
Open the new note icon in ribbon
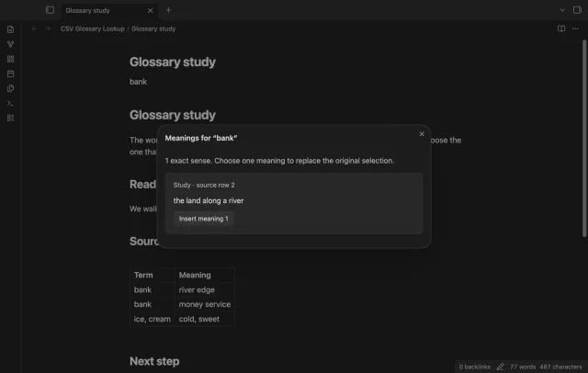10,29
